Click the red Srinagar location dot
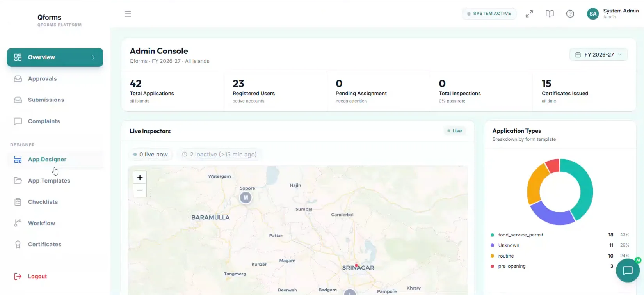The height and width of the screenshot is (295, 644). click(356, 265)
